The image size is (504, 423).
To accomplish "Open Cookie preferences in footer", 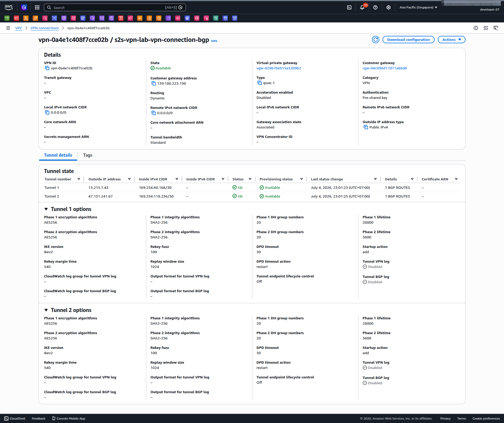I will pos(486,419).
